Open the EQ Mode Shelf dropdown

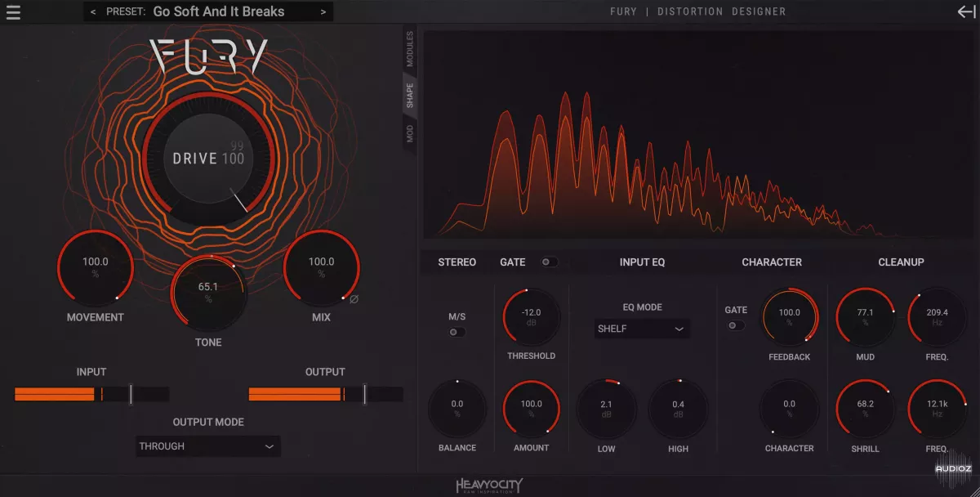(642, 329)
